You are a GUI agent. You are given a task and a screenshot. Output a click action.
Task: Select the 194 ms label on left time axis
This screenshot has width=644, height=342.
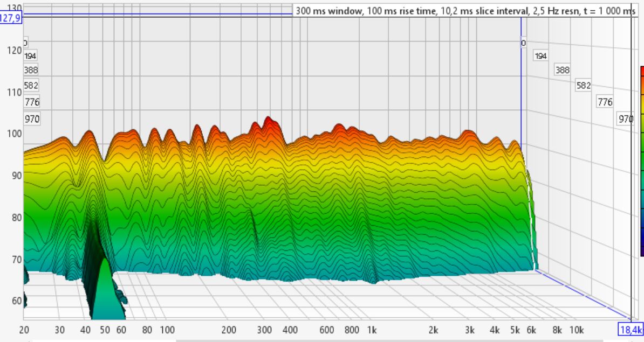[31, 55]
